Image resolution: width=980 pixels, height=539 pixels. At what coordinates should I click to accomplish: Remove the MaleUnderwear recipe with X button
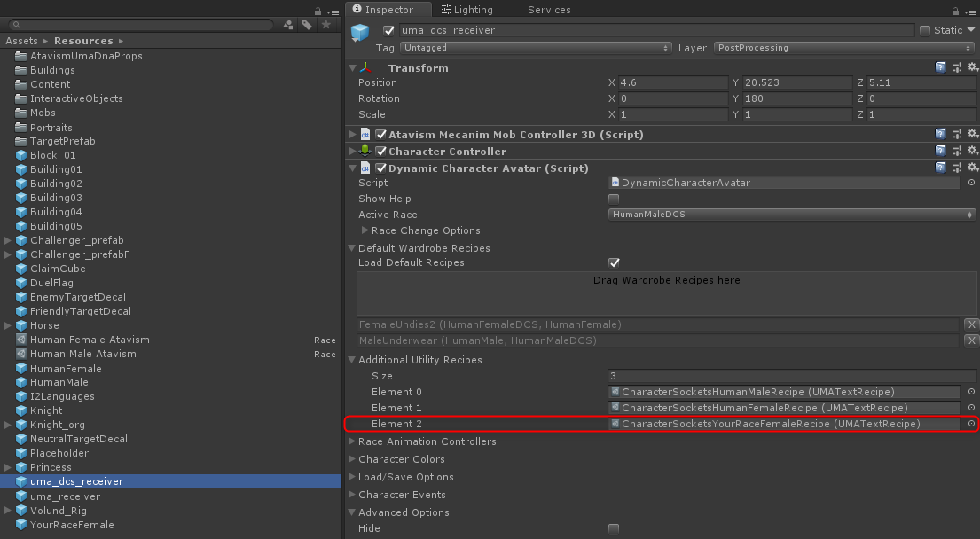coord(971,340)
